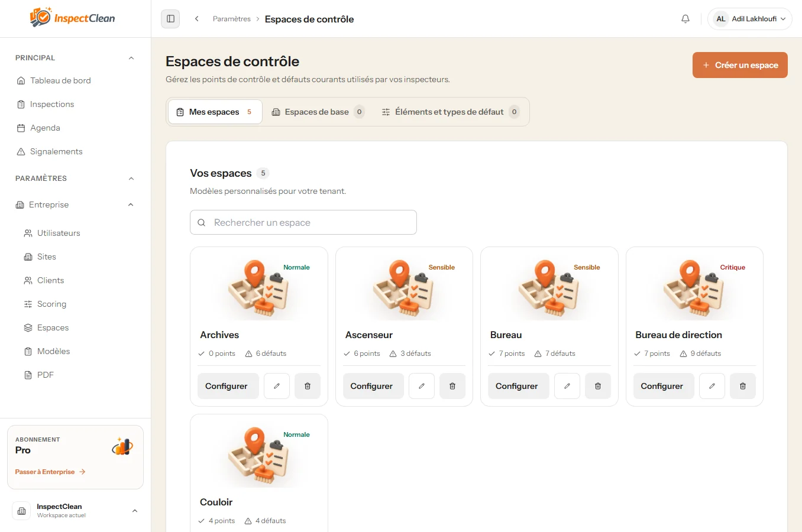Screen dimensions: 802x532
Task: Toggle the sidebar panel icon
Action: [170, 19]
